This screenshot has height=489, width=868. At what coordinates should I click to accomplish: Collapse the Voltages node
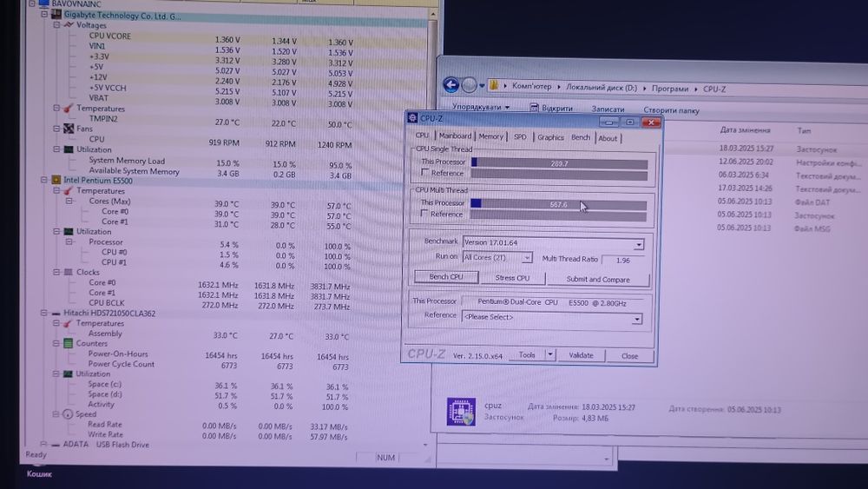click(56, 25)
